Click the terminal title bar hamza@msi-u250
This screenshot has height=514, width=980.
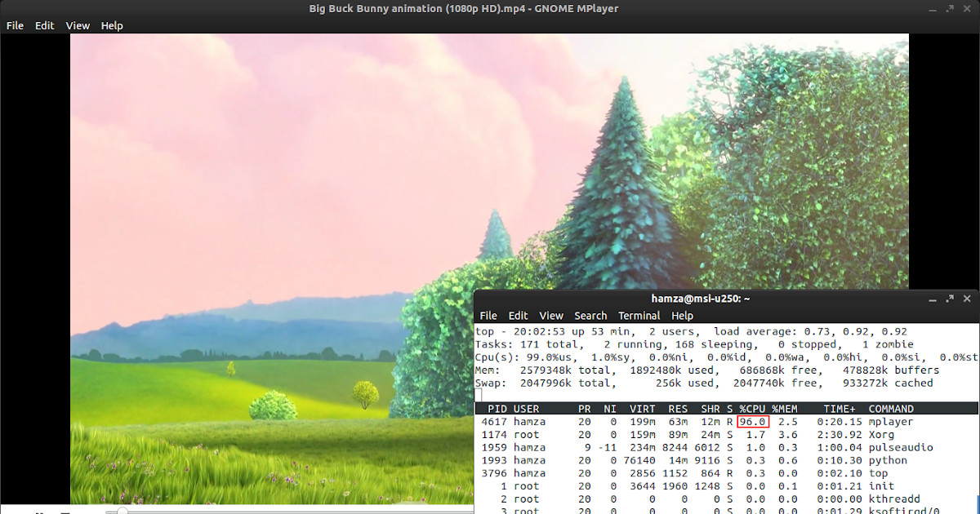click(701, 299)
